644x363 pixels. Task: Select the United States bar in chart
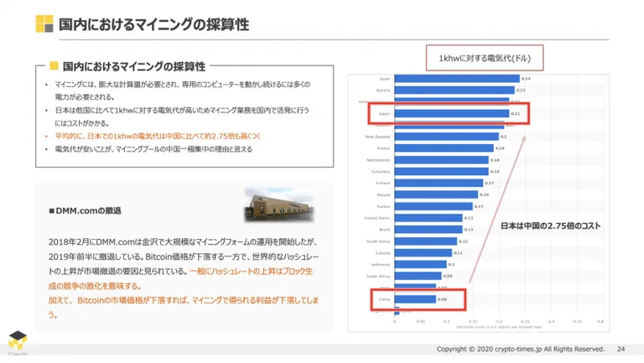(x=428, y=218)
